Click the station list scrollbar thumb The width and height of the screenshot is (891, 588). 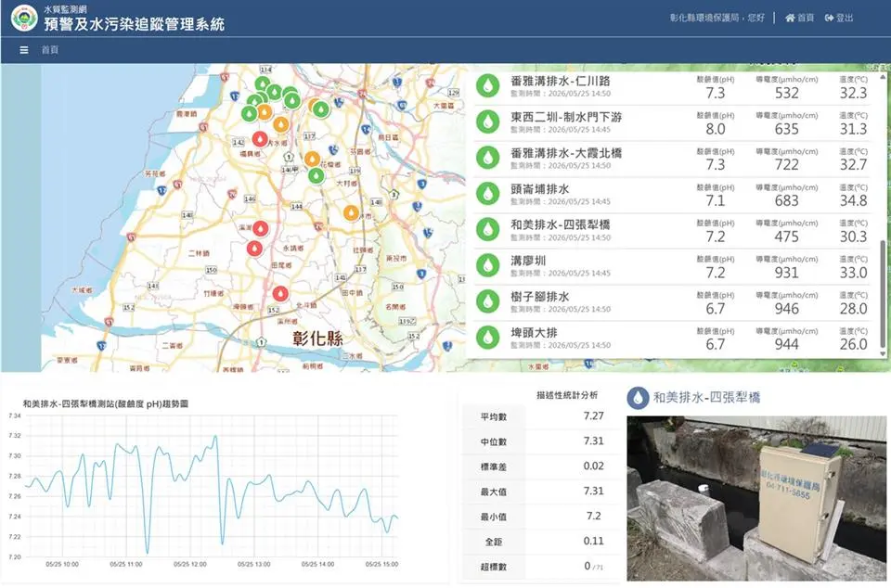click(883, 292)
